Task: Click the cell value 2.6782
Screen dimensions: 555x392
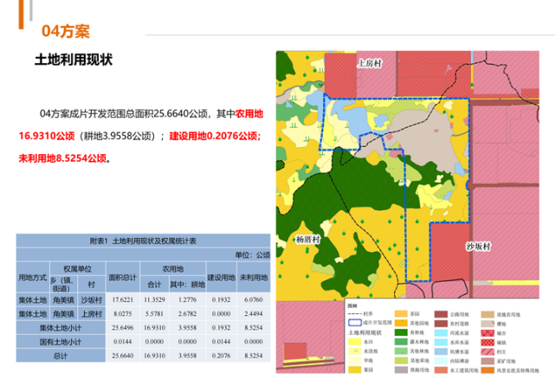Action: [x=187, y=314]
